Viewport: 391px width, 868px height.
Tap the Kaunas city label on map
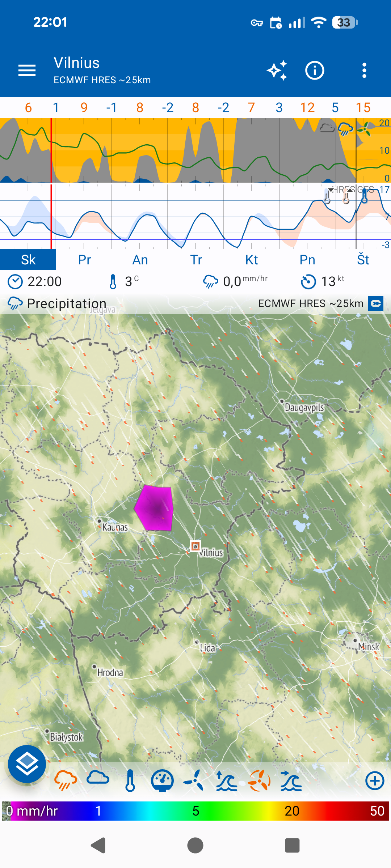[115, 527]
